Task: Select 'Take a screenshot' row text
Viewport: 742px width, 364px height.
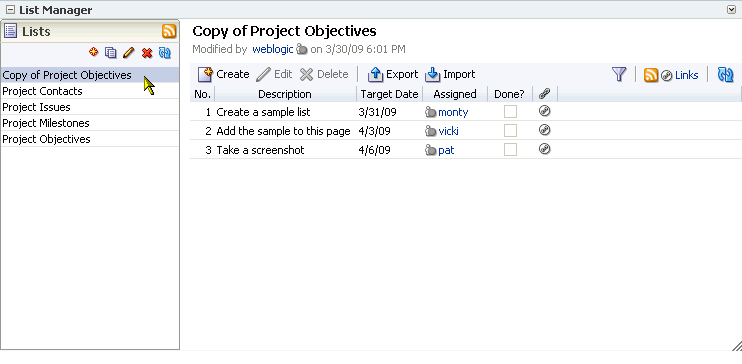Action: [x=260, y=150]
